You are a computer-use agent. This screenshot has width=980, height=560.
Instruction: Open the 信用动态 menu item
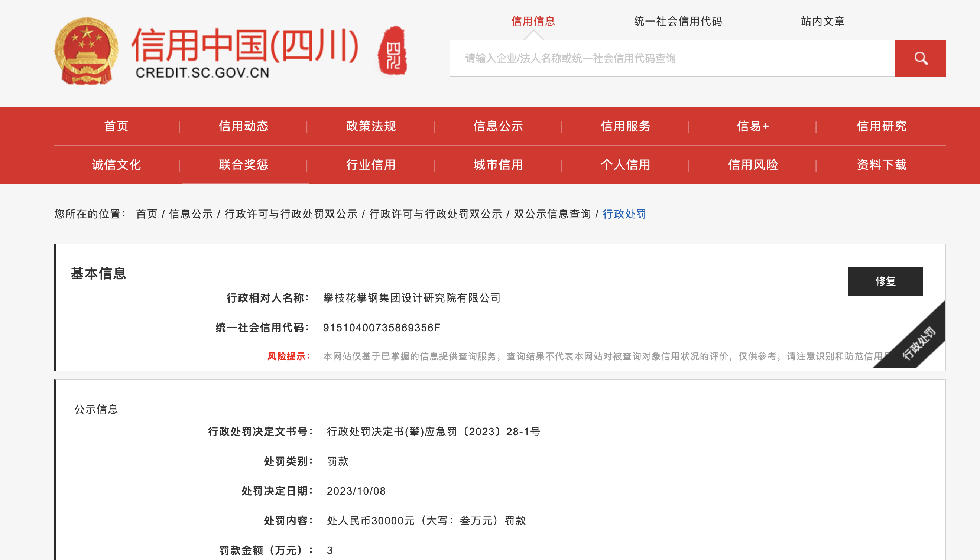click(244, 126)
